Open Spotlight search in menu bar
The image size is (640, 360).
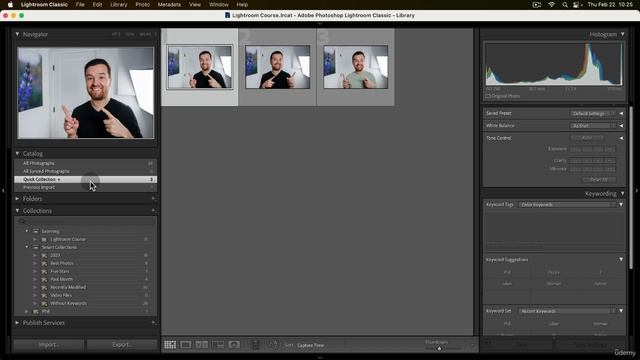(x=565, y=5)
